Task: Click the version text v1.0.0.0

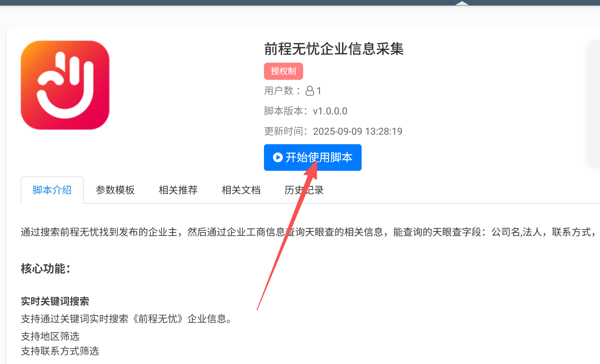Action: [x=330, y=111]
